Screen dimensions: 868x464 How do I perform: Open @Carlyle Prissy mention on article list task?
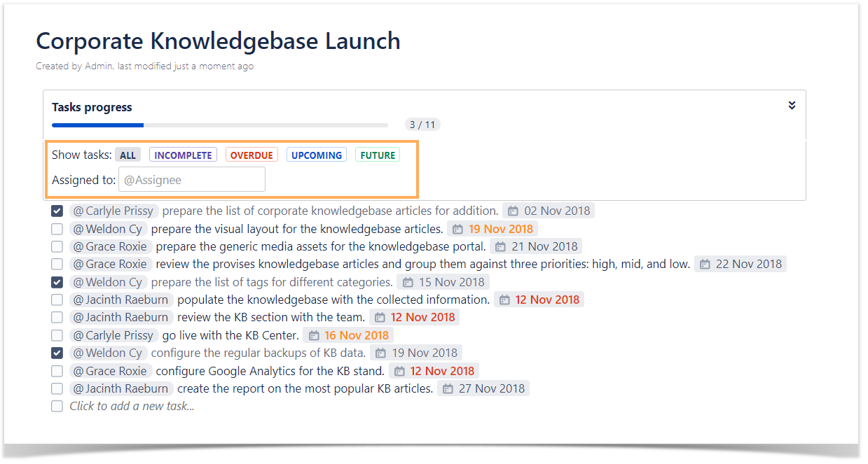click(113, 211)
